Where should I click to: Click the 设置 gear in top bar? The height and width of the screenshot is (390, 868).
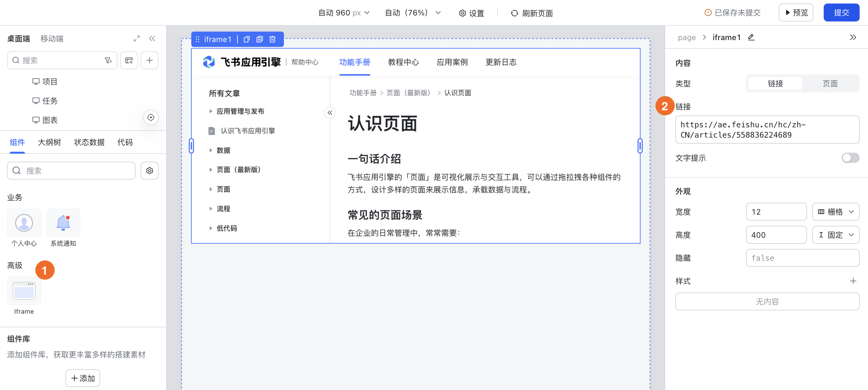[472, 13]
